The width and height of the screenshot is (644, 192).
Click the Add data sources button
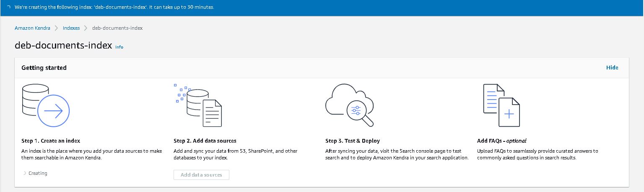(x=201, y=175)
